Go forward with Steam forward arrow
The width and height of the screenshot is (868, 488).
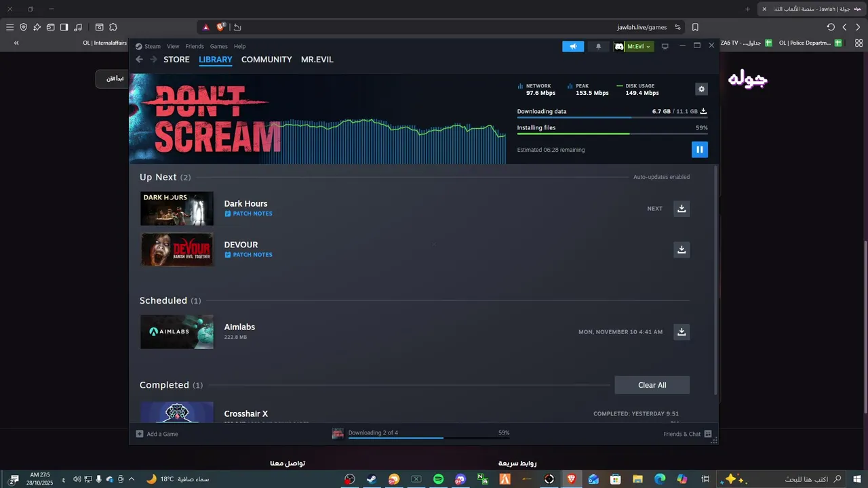pyautogui.click(x=153, y=60)
